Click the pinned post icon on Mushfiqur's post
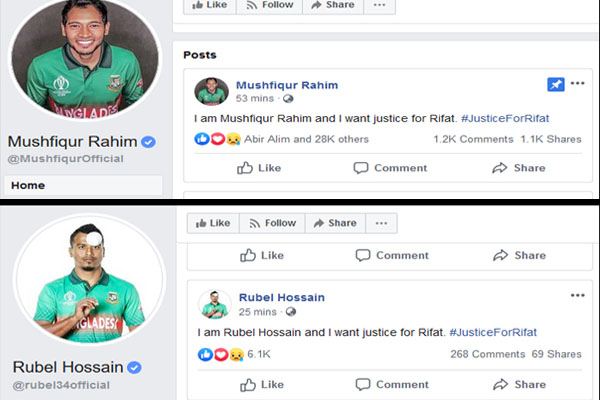Image resolution: width=600 pixels, height=400 pixels. (556, 85)
